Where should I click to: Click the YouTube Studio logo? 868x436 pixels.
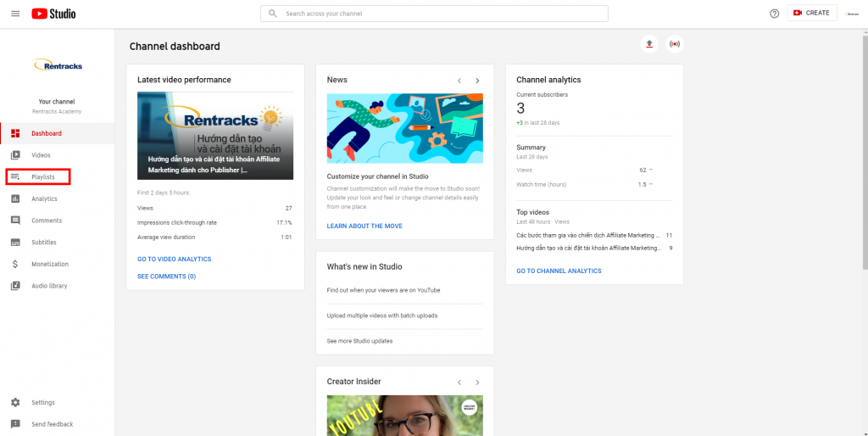[x=53, y=14]
